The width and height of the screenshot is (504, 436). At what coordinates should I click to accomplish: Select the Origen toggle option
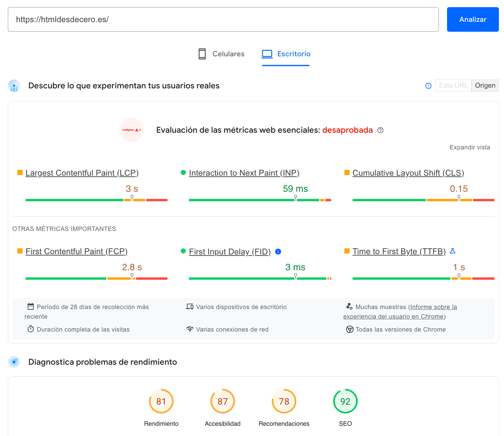pyautogui.click(x=485, y=86)
